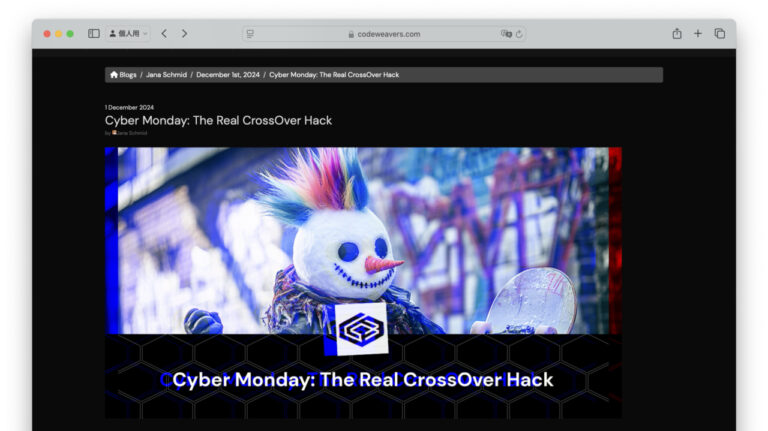Open the Share menu
This screenshot has width=768, height=431.
click(x=677, y=33)
